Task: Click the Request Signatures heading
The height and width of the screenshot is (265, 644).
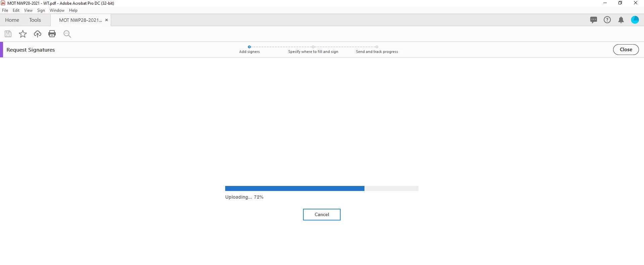Action: click(x=31, y=50)
